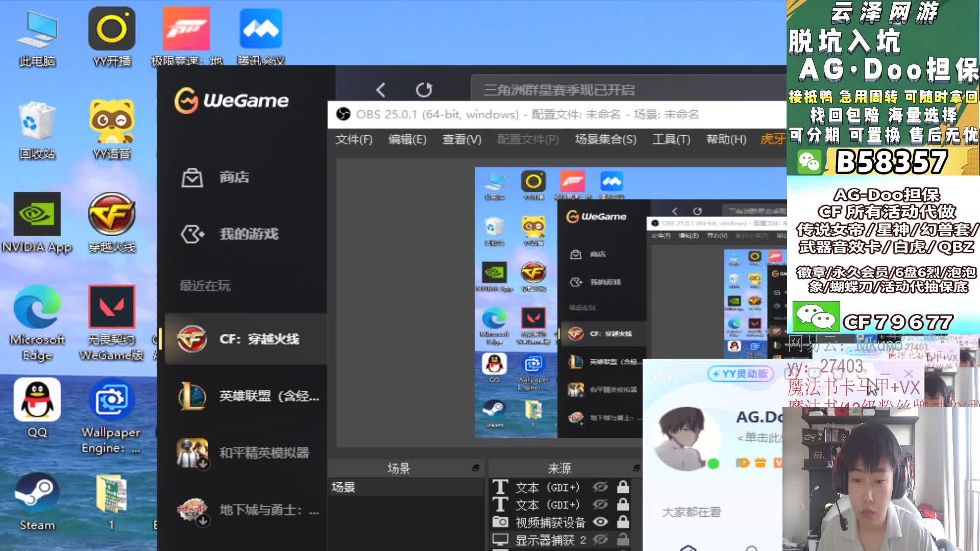
Task: Open the QQ penguin desktop icon
Action: pos(37,408)
